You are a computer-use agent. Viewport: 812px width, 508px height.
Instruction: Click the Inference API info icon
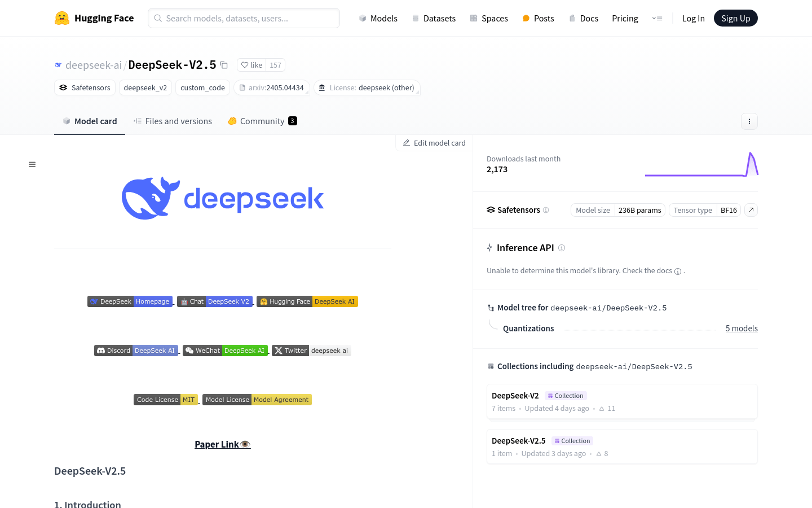point(562,248)
